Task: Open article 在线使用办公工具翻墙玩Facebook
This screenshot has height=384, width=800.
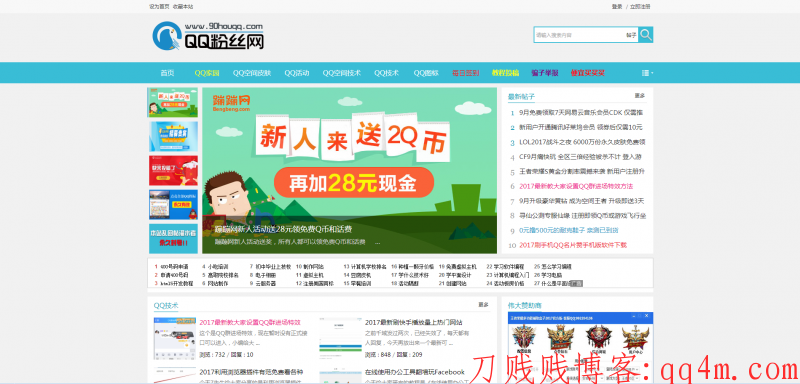Action: pyautogui.click(x=415, y=372)
